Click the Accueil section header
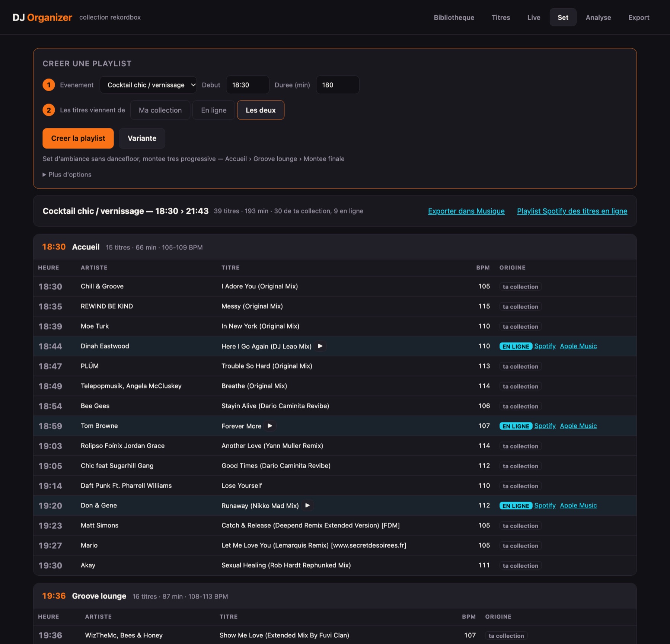 [335, 247]
